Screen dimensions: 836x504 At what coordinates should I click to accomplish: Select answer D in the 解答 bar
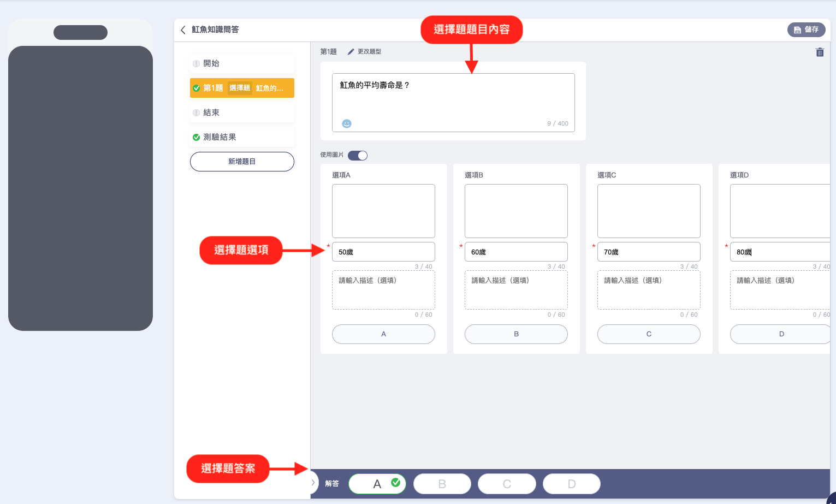[571, 484]
